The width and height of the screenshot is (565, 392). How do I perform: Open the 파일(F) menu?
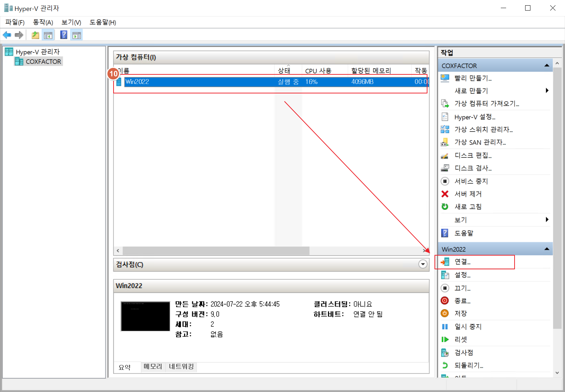(15, 22)
